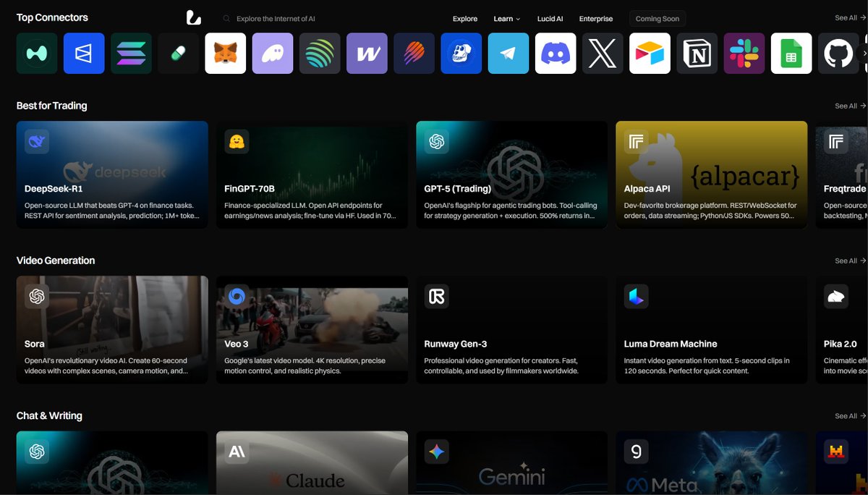
Task: Open the DeepSeek-R1 card
Action: pos(112,174)
